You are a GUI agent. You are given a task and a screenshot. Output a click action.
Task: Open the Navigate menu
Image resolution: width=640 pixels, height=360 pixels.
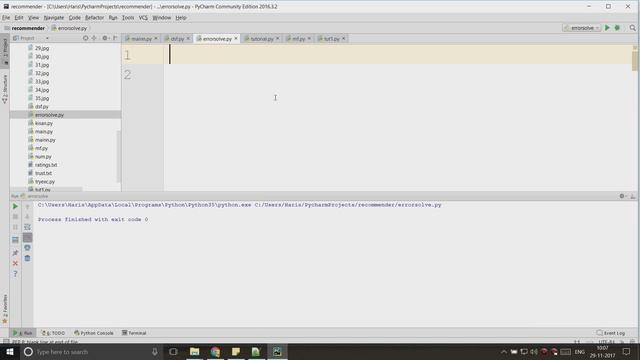54,18
